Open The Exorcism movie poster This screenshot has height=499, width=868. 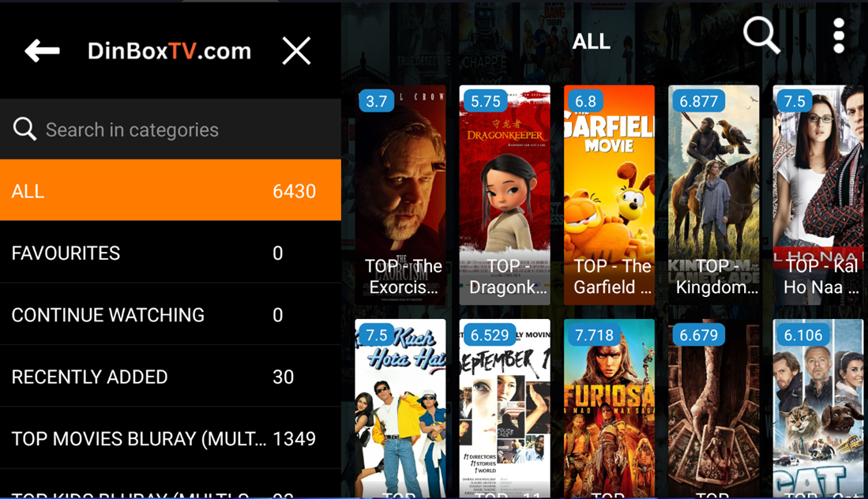400,195
